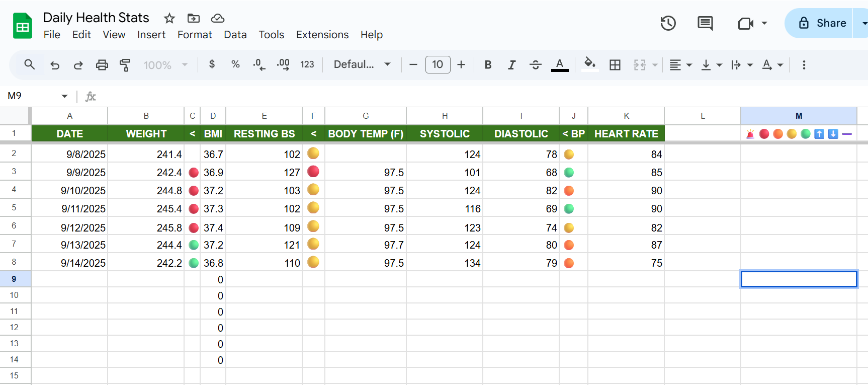Image resolution: width=868 pixels, height=385 pixels.
Task: Select the WEIGHT header cell
Action: click(146, 134)
